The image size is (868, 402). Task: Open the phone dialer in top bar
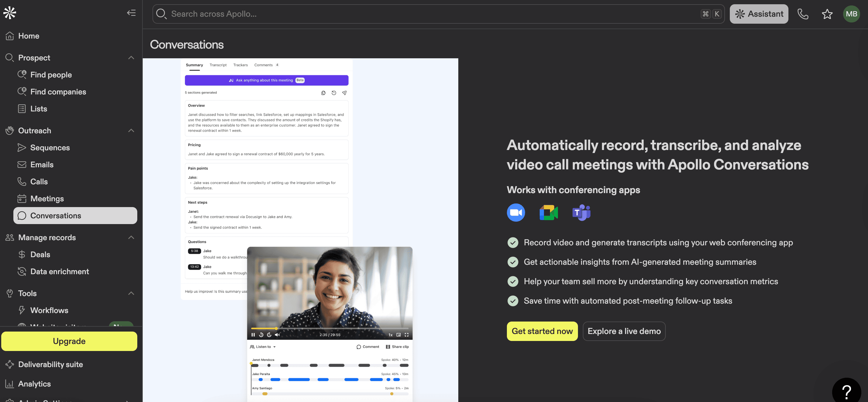(x=803, y=14)
